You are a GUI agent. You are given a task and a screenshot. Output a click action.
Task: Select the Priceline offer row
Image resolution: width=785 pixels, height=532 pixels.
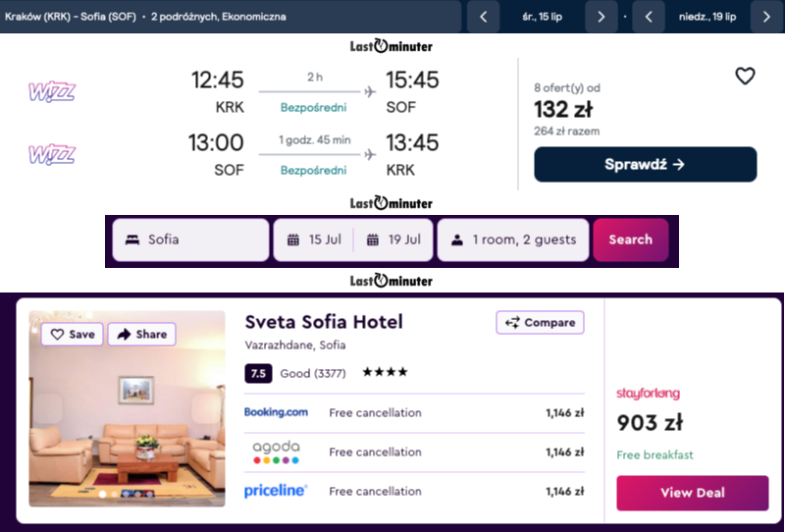pos(414,492)
